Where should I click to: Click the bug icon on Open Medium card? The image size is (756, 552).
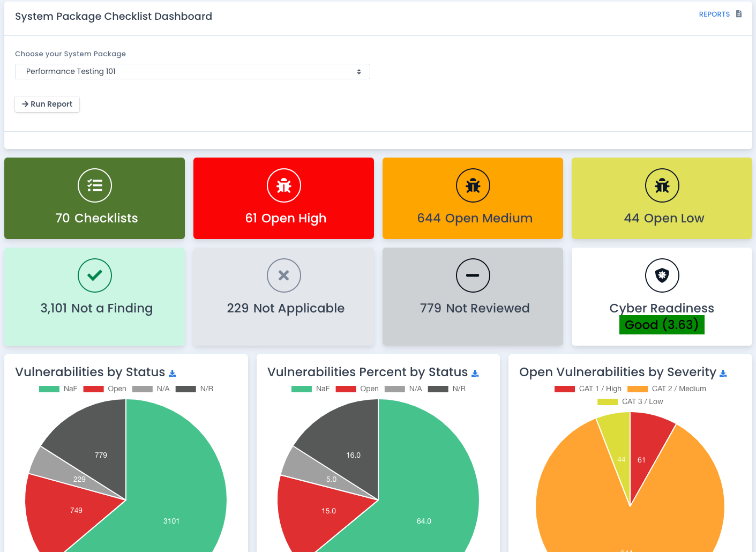(473, 185)
